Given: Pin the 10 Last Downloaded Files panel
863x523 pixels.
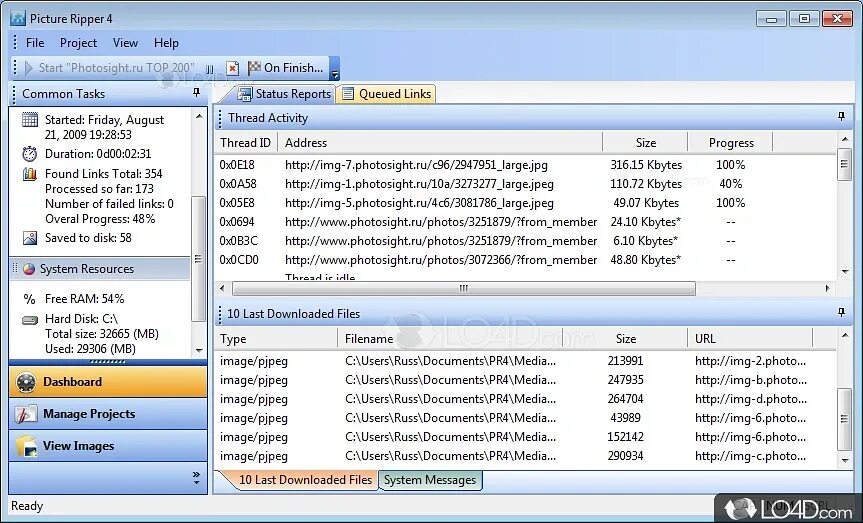Looking at the screenshot, I should pyautogui.click(x=841, y=312).
